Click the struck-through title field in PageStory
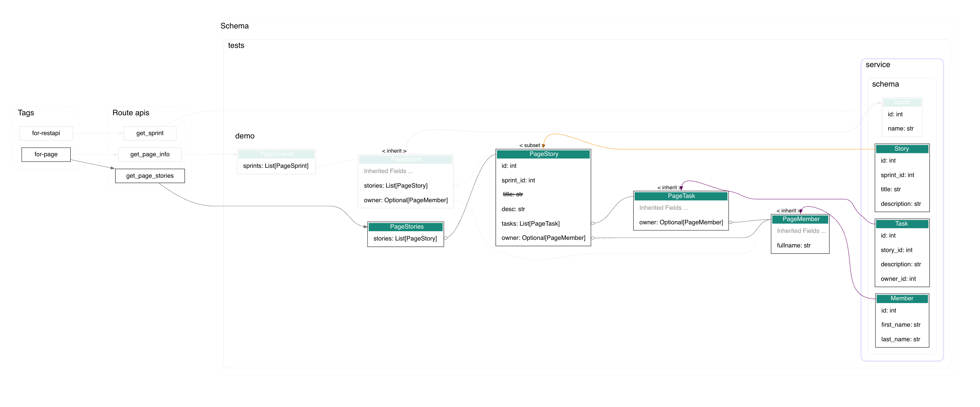Screen dimensions: 980x407 click(512, 194)
